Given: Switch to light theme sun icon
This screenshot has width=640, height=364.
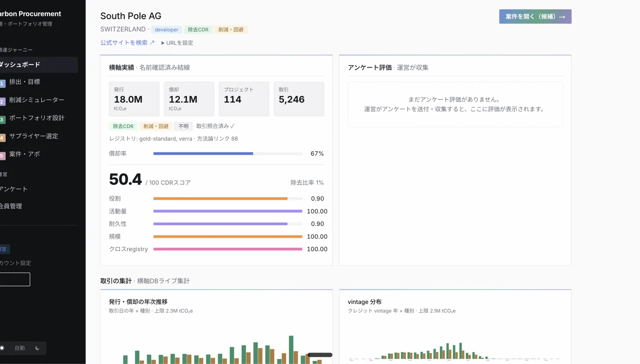Looking at the screenshot, I should click(2, 348).
